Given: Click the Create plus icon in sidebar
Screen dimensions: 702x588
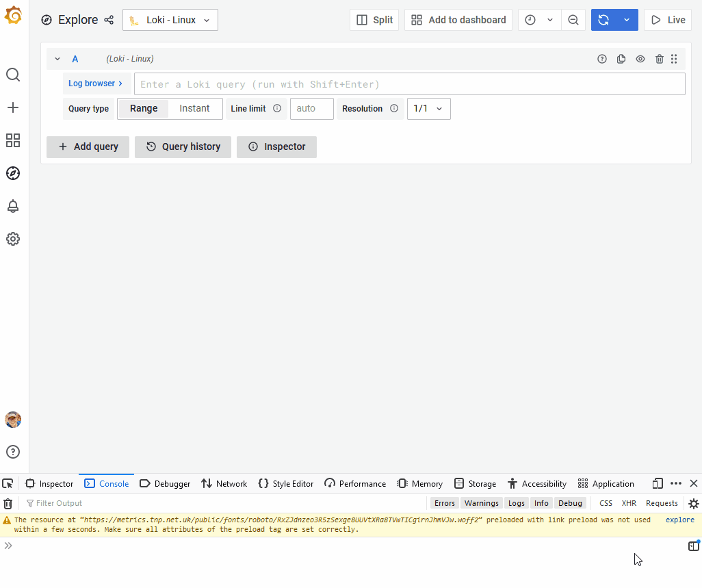Looking at the screenshot, I should pyautogui.click(x=13, y=107).
